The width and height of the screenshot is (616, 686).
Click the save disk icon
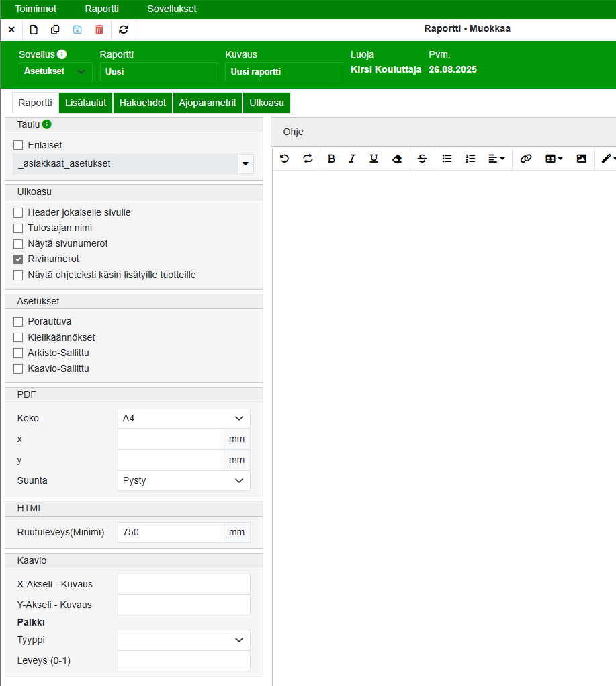pos(77,30)
